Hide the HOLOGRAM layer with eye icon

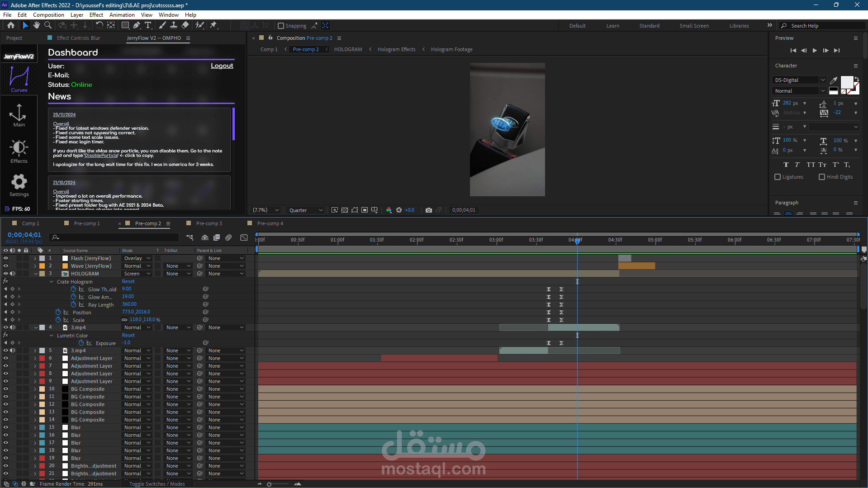pos(6,274)
